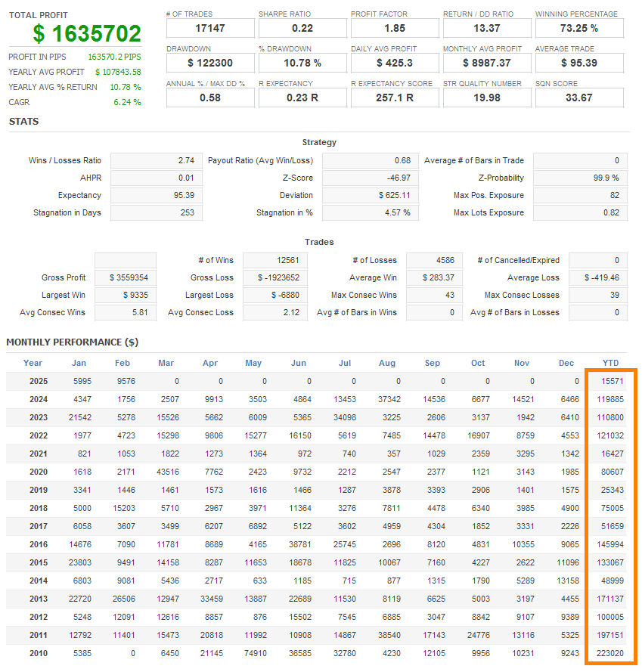The image size is (642, 672).
Task: Click the Z-Probability field 99.9 %
Action: [580, 178]
